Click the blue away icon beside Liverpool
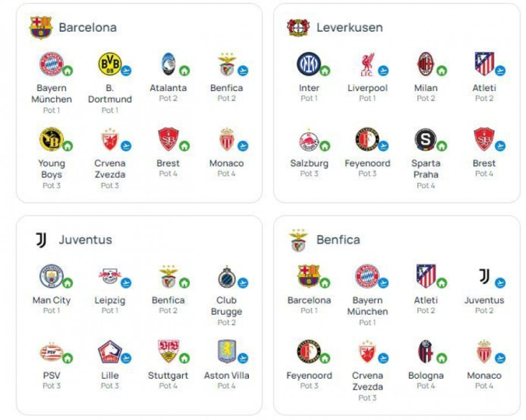The width and height of the screenshot is (526, 420). tap(384, 71)
